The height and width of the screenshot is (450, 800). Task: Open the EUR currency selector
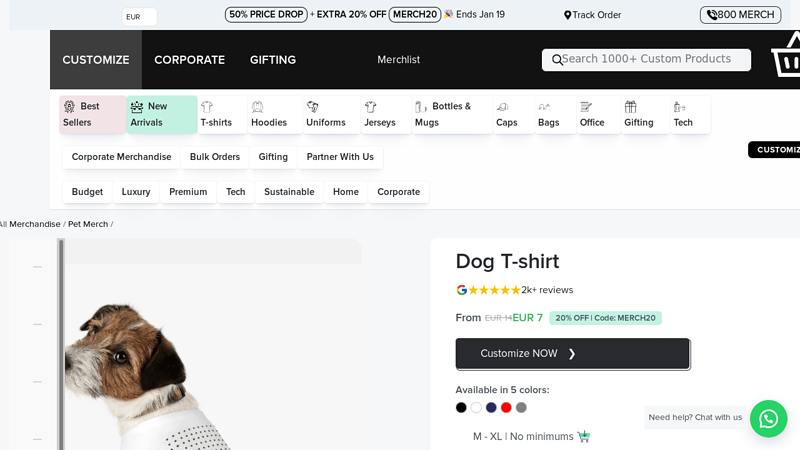[139, 17]
